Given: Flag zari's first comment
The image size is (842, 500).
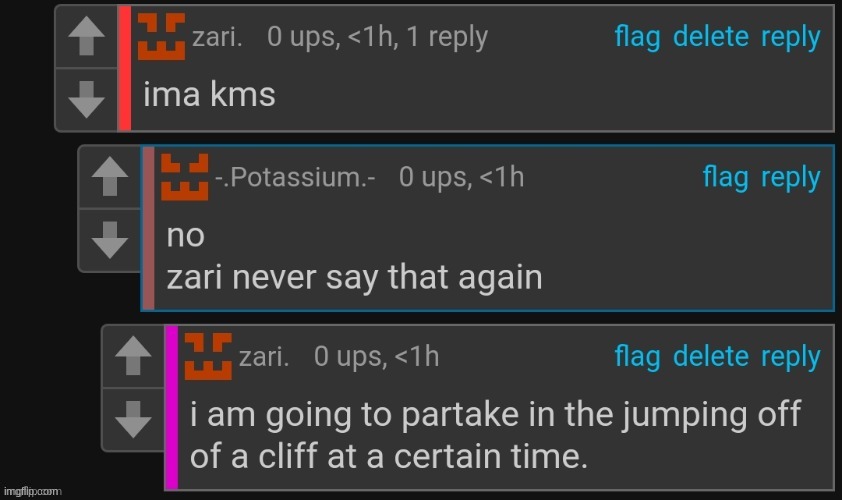Looking at the screenshot, I should pos(637,37).
